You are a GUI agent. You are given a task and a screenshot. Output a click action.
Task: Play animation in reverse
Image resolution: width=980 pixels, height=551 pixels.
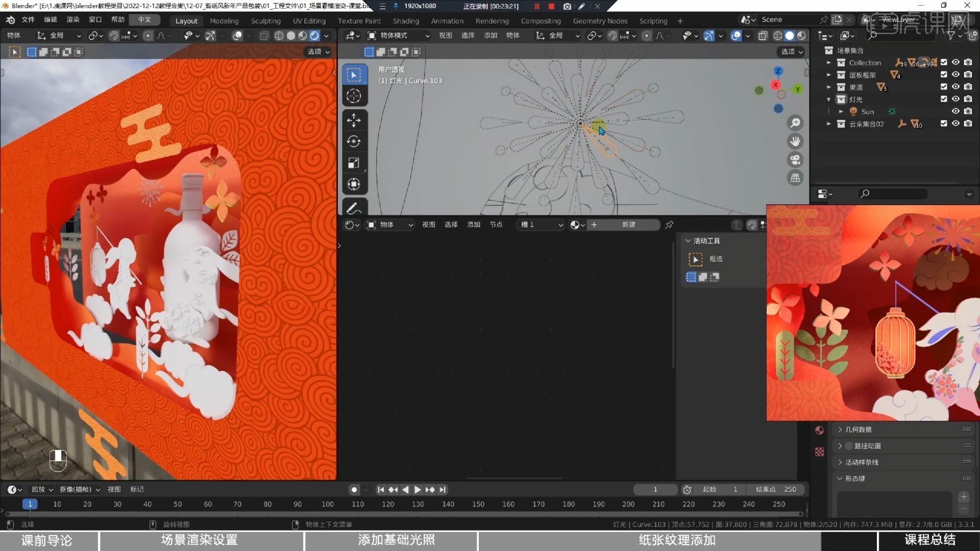pyautogui.click(x=405, y=489)
